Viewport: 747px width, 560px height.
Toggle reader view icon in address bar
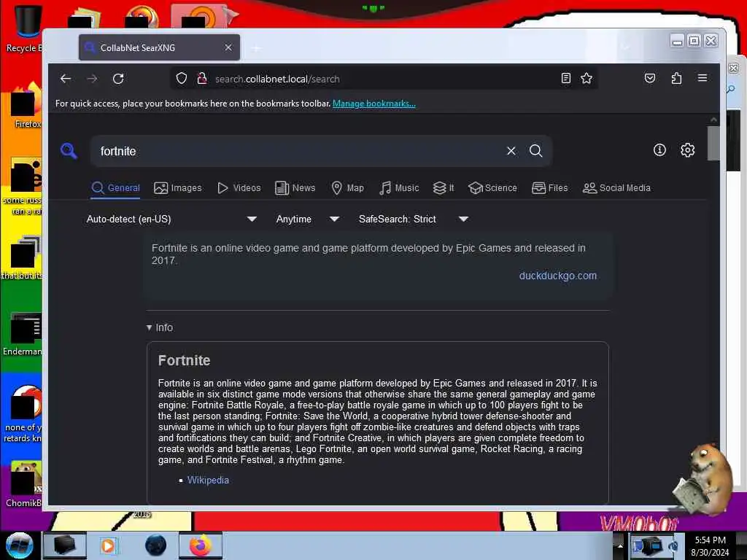pyautogui.click(x=565, y=78)
